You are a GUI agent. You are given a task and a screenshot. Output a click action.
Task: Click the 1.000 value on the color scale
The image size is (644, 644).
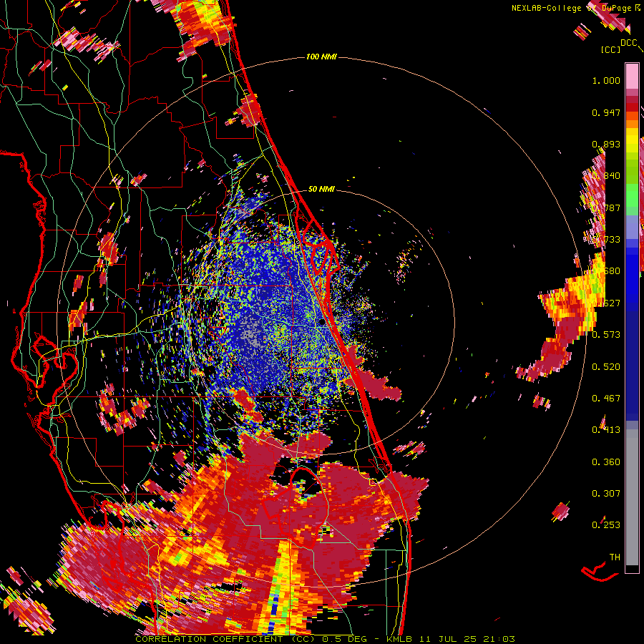(x=606, y=80)
